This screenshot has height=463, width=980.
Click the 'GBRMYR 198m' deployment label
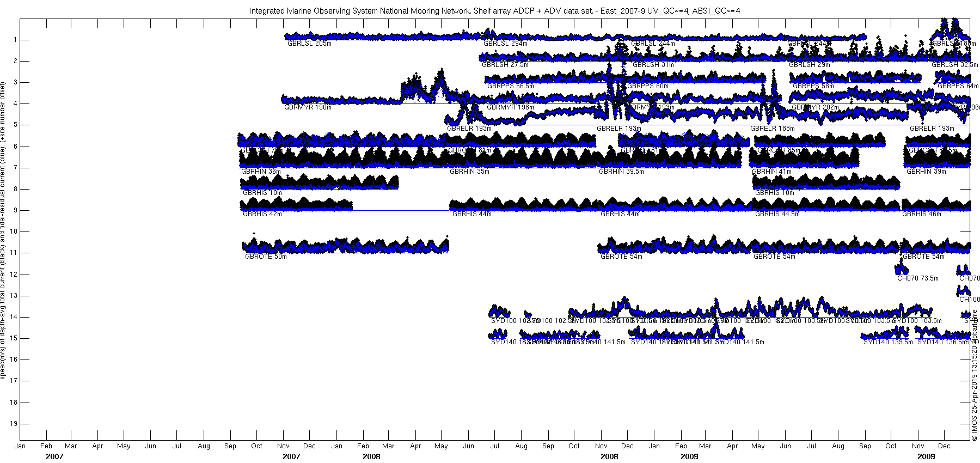pyautogui.click(x=510, y=107)
